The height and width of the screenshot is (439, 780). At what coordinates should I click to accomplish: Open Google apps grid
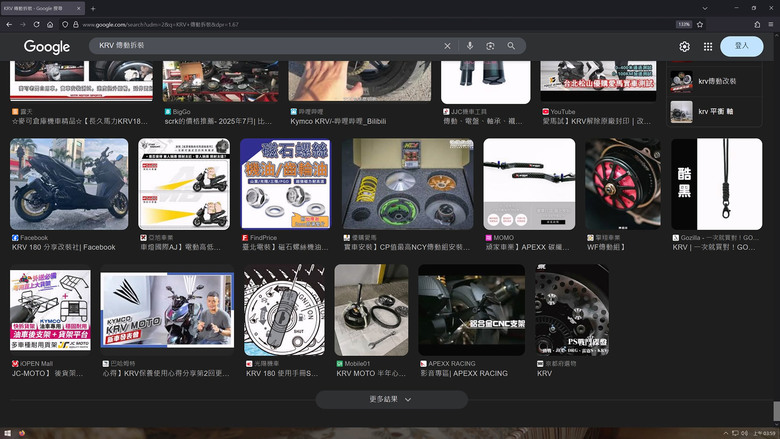click(x=708, y=46)
